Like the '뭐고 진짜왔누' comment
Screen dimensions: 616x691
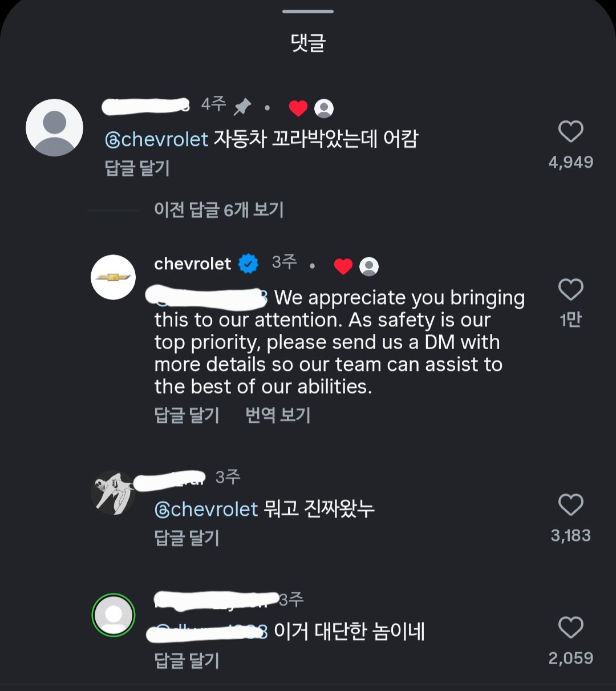(x=570, y=505)
